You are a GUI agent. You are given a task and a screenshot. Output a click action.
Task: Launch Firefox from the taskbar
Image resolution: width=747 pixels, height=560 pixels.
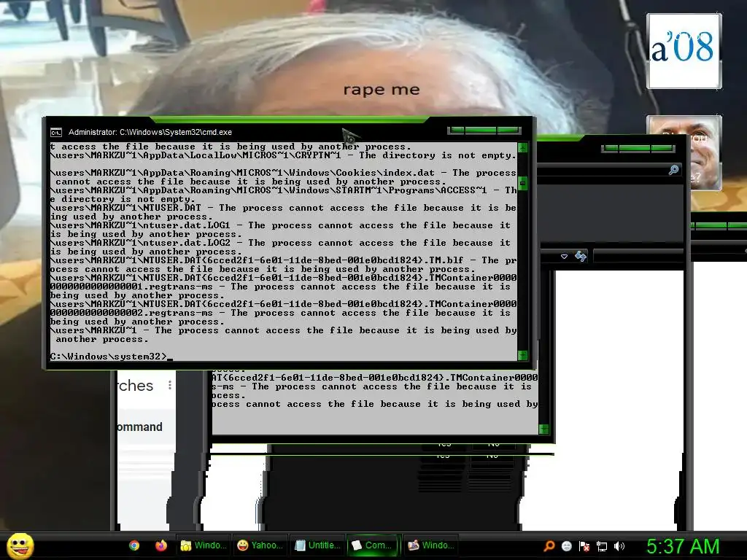[161, 545]
